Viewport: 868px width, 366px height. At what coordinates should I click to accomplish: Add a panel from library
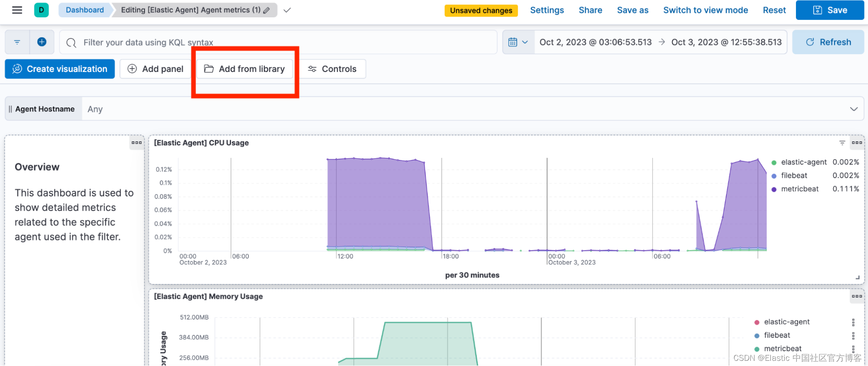[244, 69]
